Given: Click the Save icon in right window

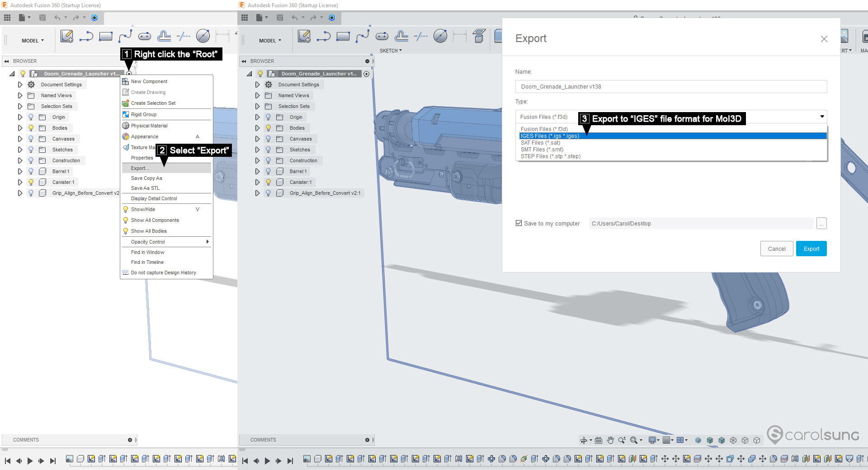Looking at the screenshot, I should [x=280, y=18].
